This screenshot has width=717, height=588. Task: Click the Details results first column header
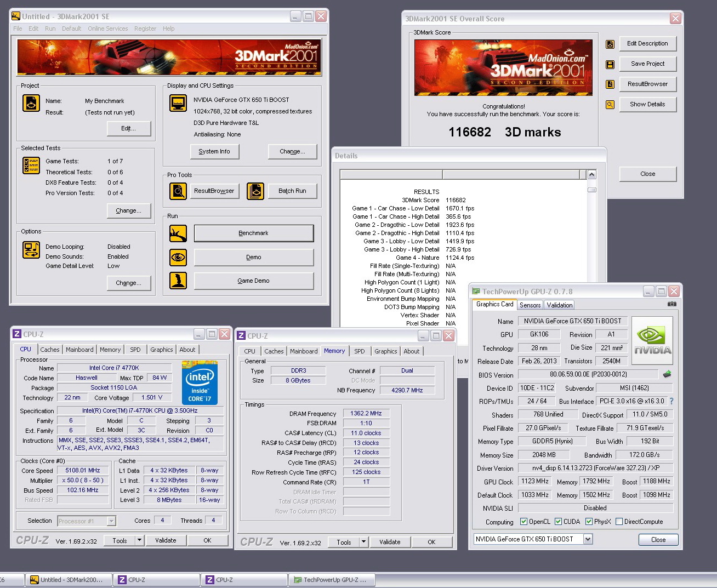(x=391, y=175)
